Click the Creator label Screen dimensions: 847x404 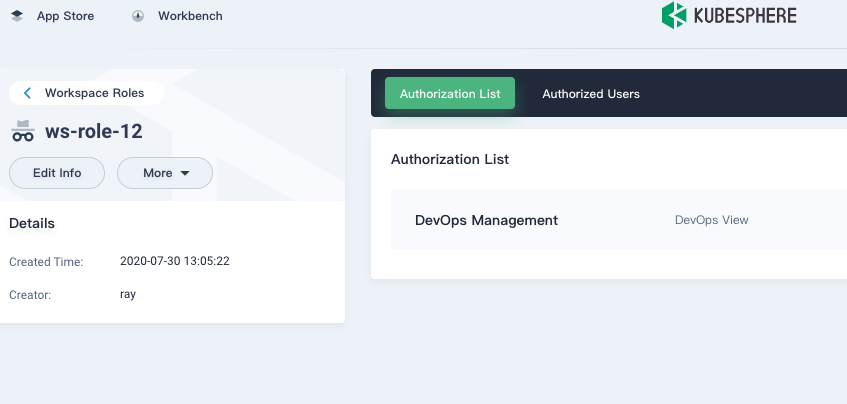click(30, 295)
